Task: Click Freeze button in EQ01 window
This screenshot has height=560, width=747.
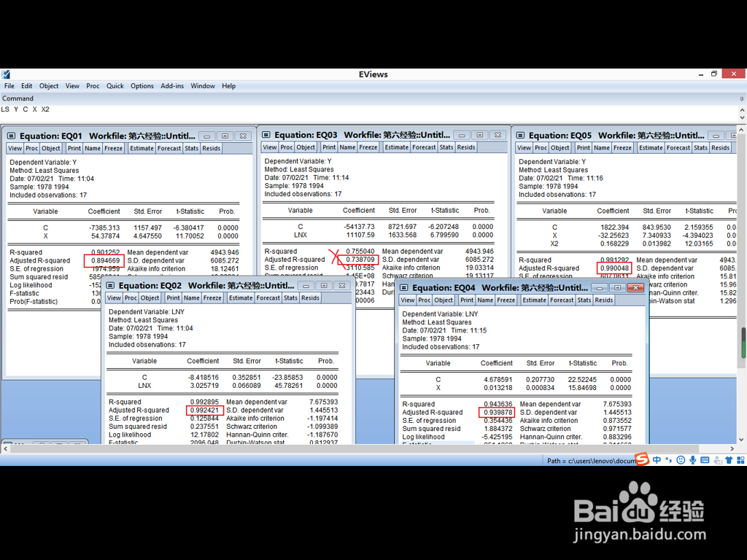Action: 113,149
